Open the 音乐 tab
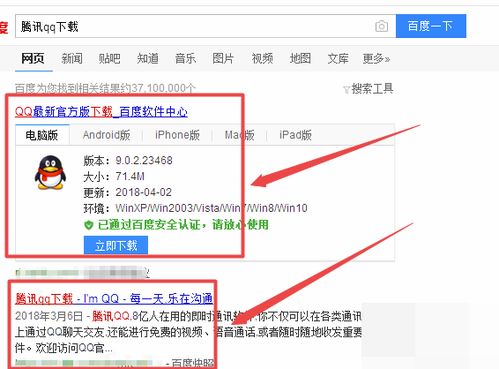Image resolution: width=499 pixels, height=369 pixels. coord(185,59)
